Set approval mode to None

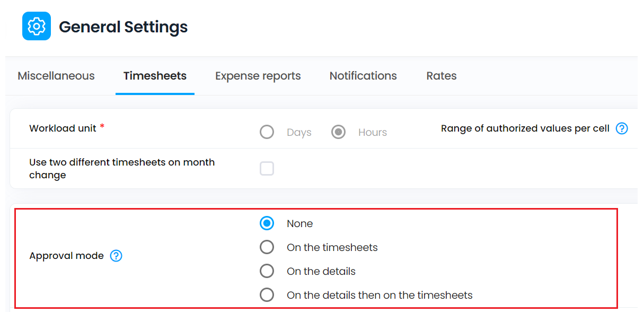(267, 223)
